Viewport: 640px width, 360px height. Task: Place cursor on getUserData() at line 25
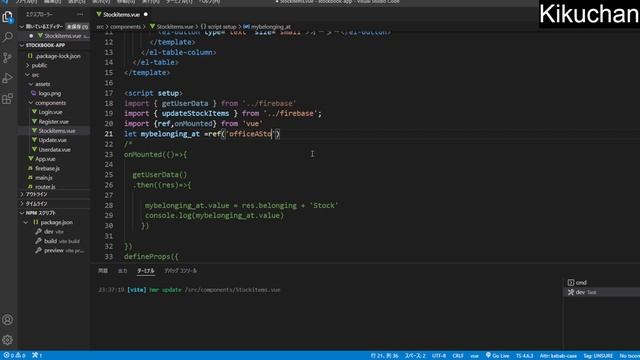tap(160, 175)
